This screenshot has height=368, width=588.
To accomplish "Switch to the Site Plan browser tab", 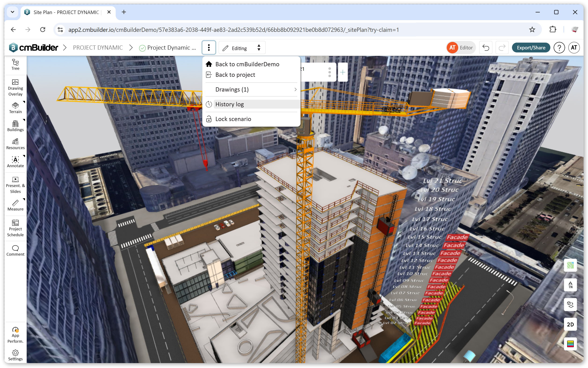I will (x=66, y=12).
